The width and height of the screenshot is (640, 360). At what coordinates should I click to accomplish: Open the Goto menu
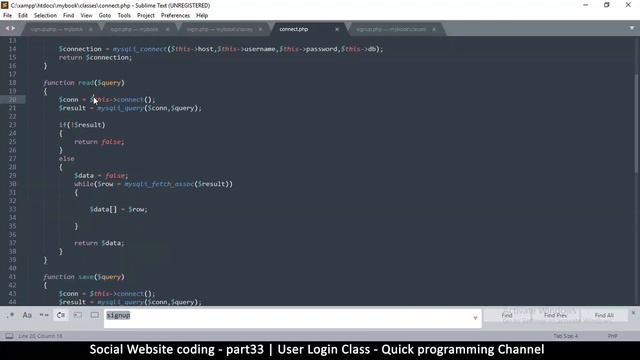coord(104,16)
